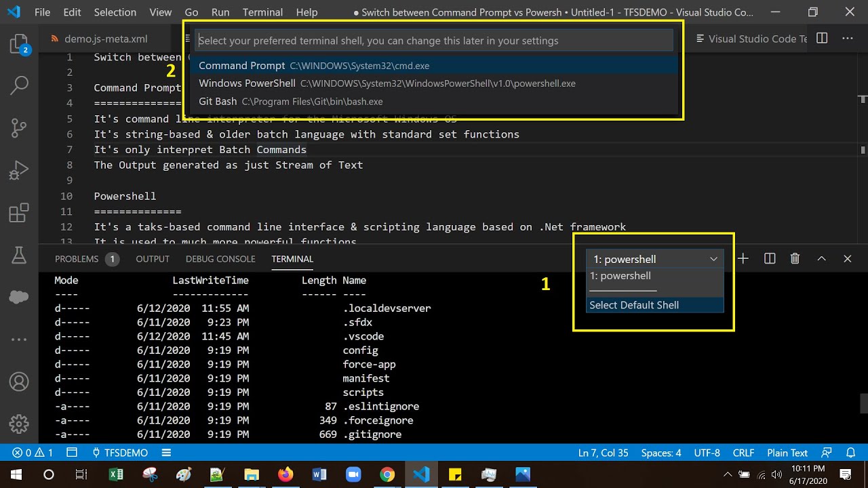Open the Source Control view
This screenshot has width=868, height=488.
point(18,127)
